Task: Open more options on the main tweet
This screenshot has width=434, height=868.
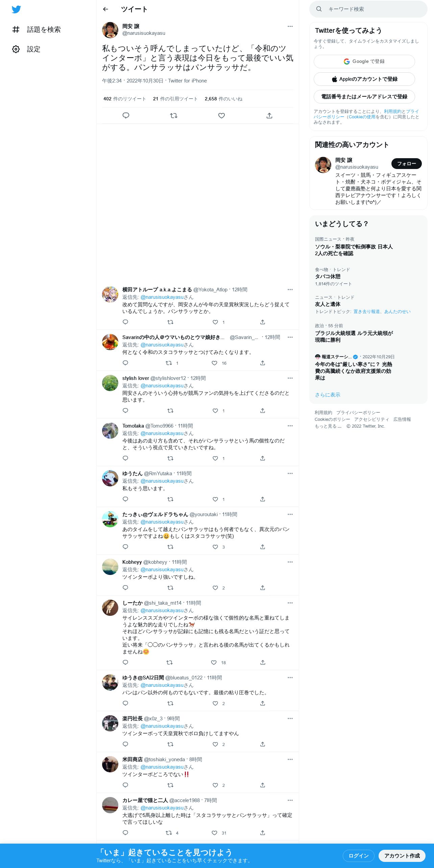Action: [290, 26]
